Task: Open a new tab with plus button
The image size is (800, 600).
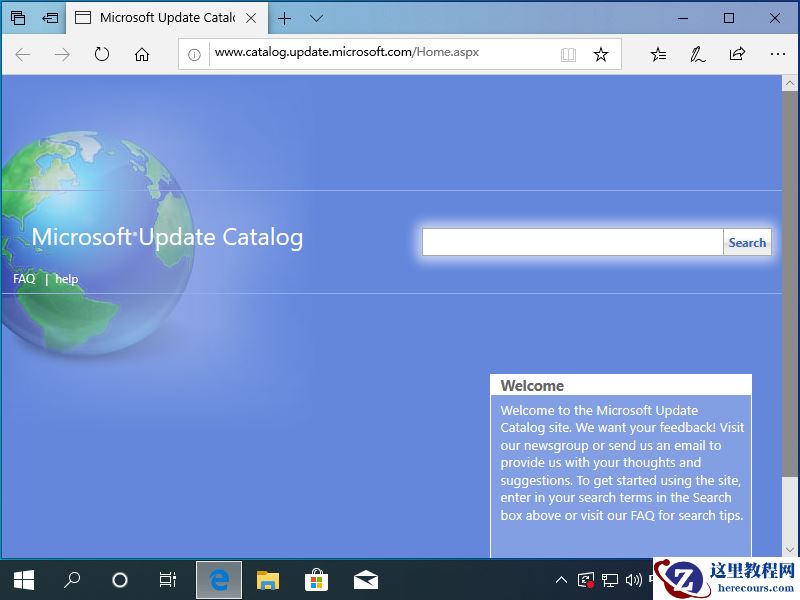Action: pos(285,18)
